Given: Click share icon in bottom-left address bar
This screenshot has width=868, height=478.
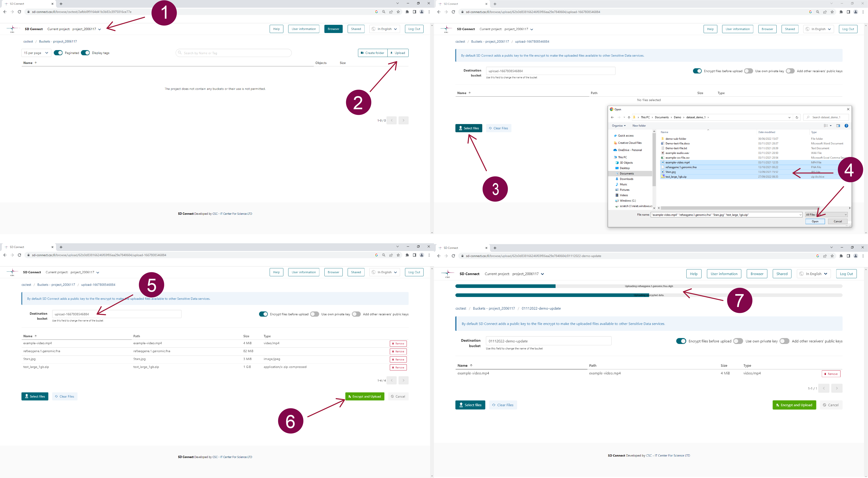Looking at the screenshot, I should click(391, 255).
